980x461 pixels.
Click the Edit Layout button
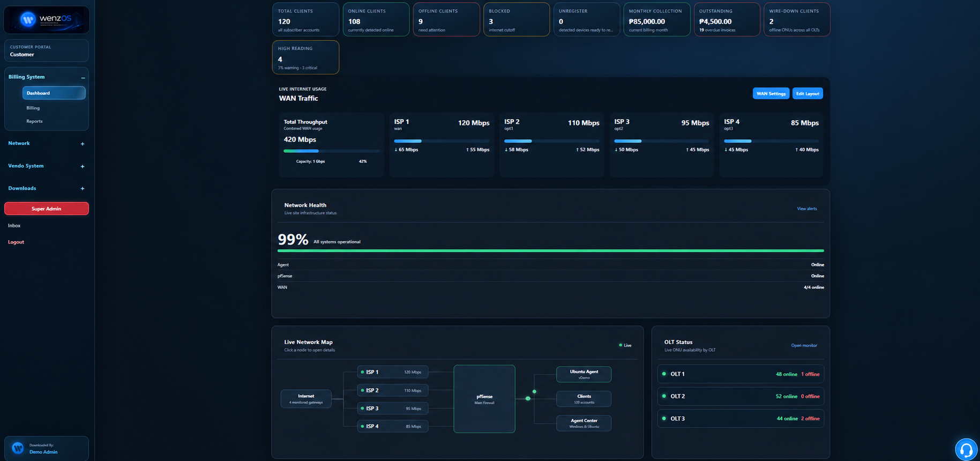[x=807, y=93]
